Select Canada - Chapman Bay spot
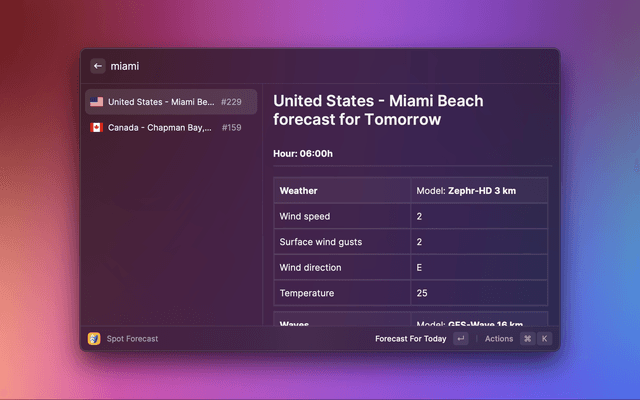This screenshot has height=400, width=640. tap(161, 128)
